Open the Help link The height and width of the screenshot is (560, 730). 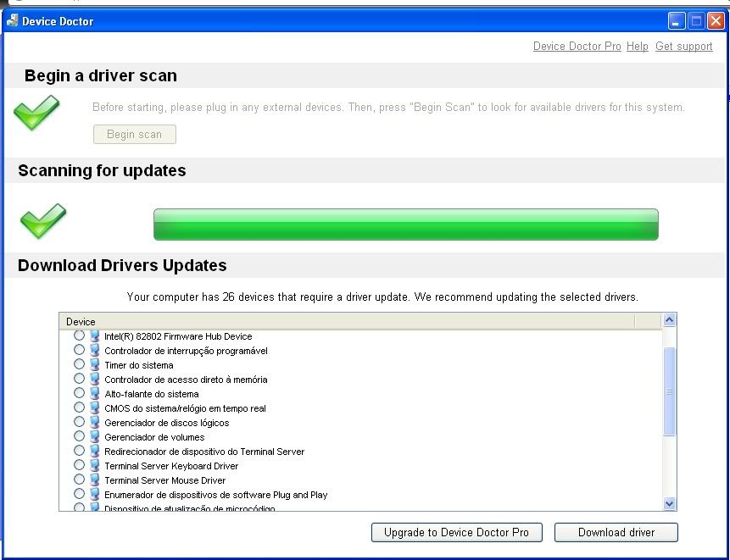tap(637, 47)
